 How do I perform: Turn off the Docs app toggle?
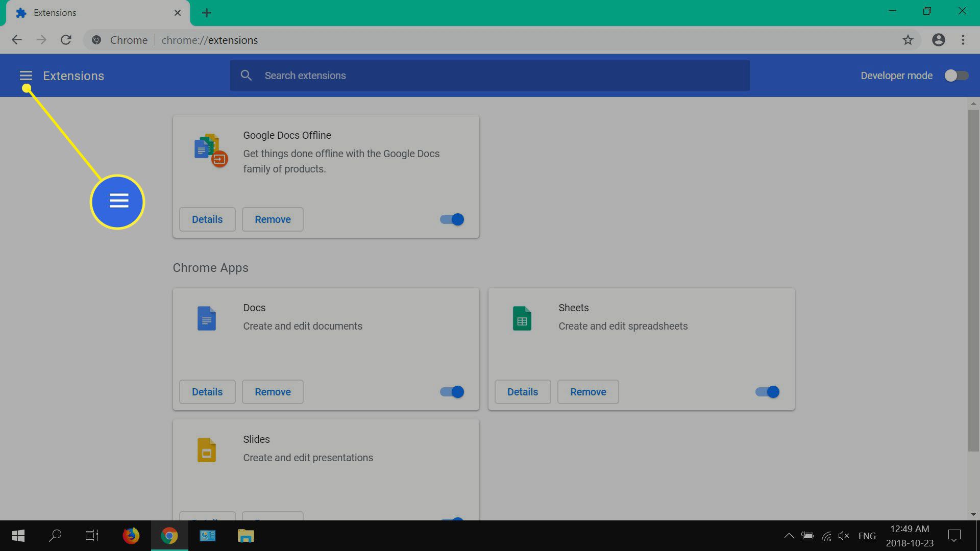click(452, 392)
